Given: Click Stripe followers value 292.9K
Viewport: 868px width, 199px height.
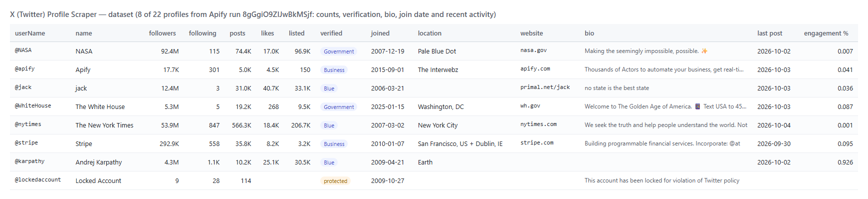Looking at the screenshot, I should point(169,144).
